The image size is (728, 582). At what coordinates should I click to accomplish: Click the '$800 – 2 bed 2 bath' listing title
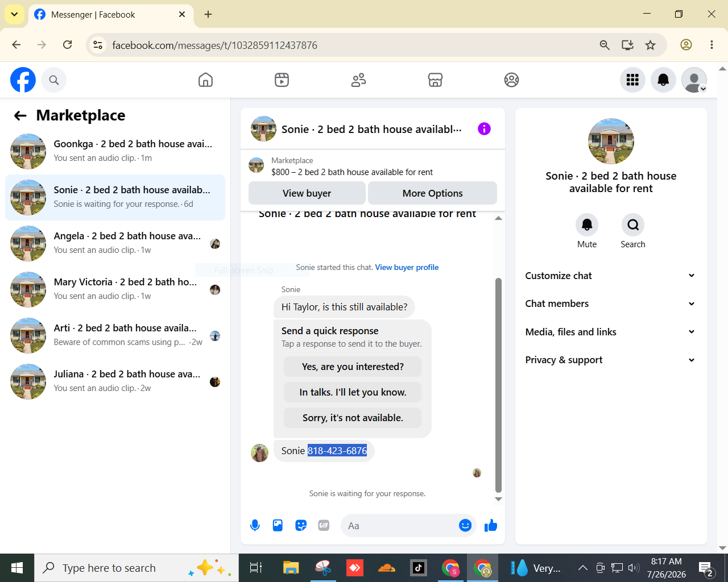coord(352,172)
